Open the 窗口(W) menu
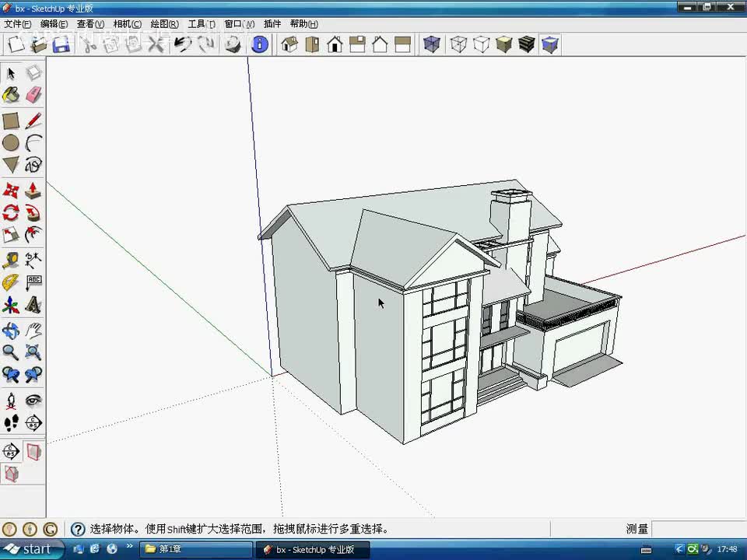 coord(239,24)
